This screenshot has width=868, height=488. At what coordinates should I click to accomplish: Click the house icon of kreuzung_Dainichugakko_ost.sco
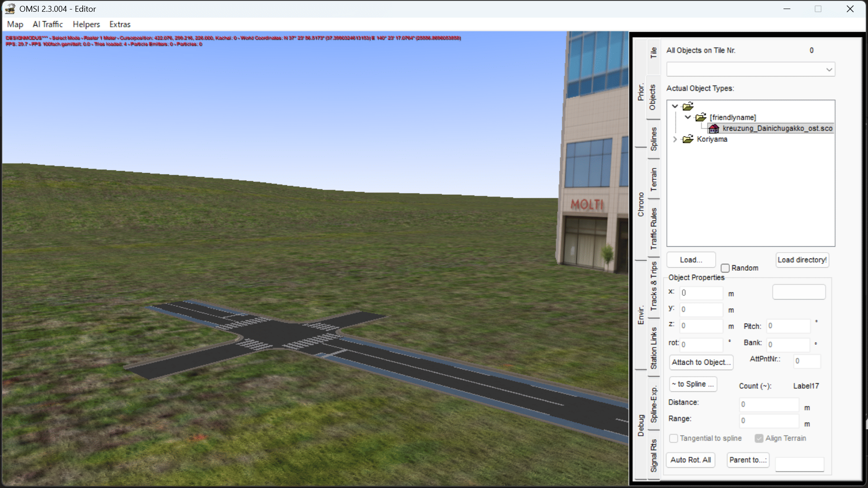714,129
